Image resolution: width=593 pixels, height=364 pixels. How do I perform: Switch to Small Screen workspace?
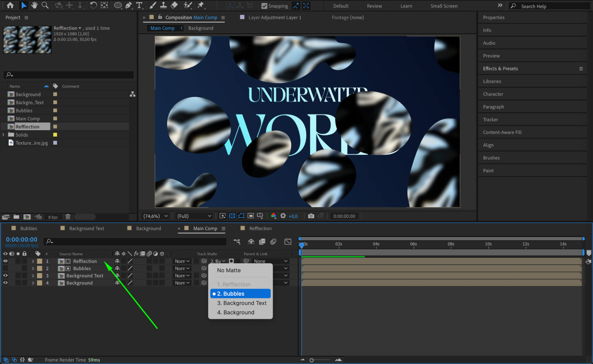click(x=444, y=6)
